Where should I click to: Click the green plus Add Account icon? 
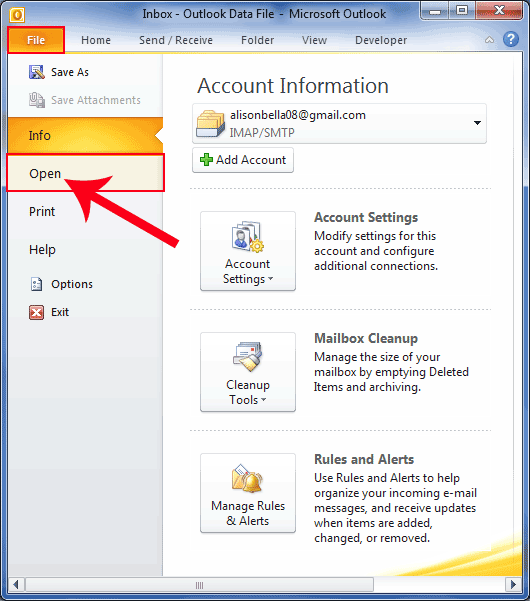[206, 160]
